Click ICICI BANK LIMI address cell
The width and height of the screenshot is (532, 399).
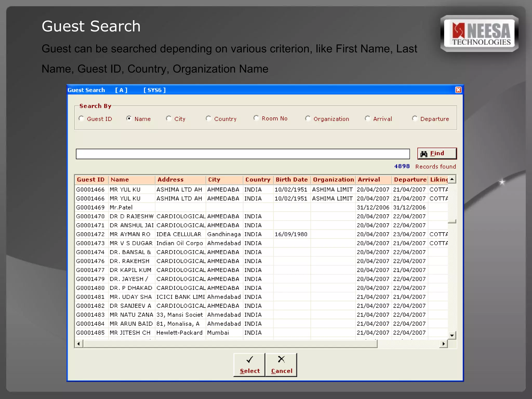[181, 297]
